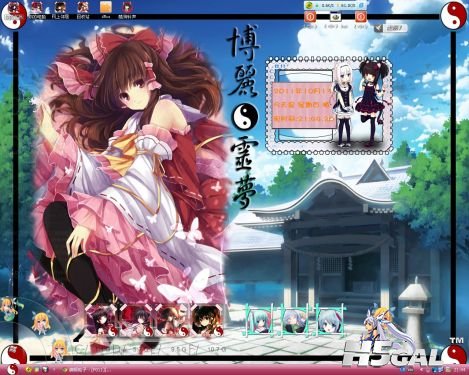The height and width of the screenshot is (375, 469).
Task: Click the blue icon ending the network speed widget
Action: [x=361, y=5]
